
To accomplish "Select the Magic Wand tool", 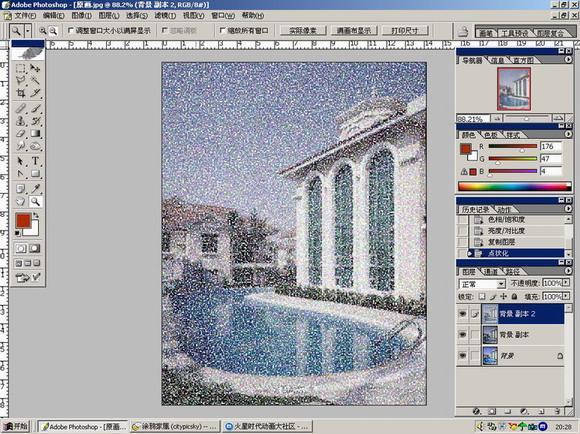I will point(35,80).
